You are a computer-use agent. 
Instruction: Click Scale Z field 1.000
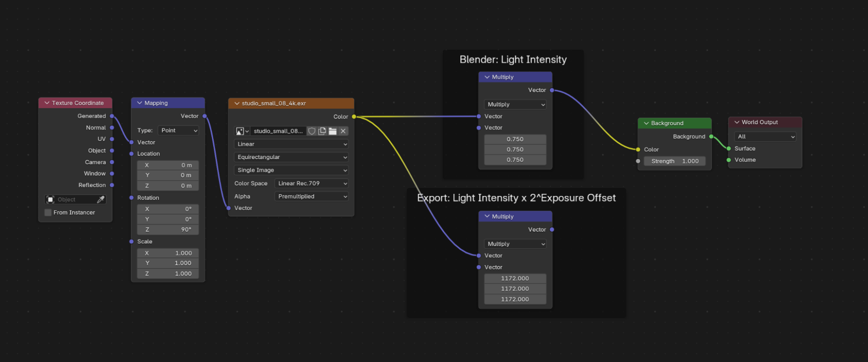tap(168, 273)
